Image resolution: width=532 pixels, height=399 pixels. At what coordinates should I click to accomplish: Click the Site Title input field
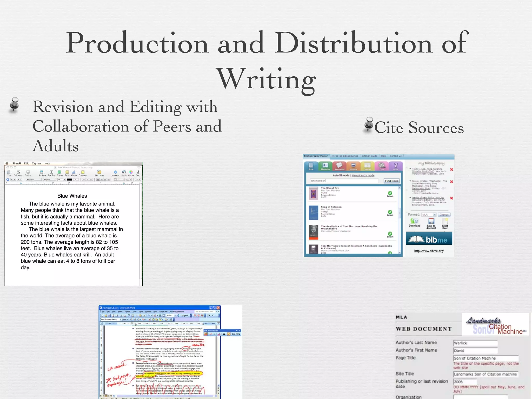(x=486, y=374)
